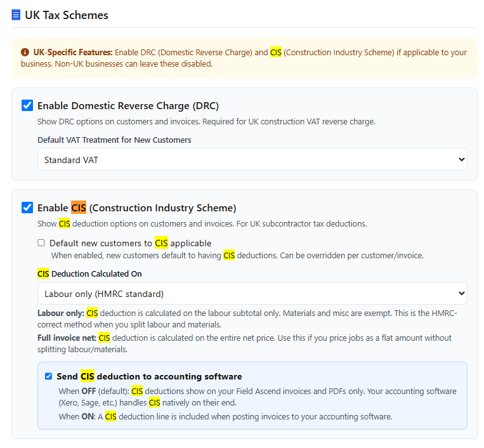The width and height of the screenshot is (484, 448).
Task: Click the receipt icon beside UK Tax Schemes
Action: pos(16,15)
